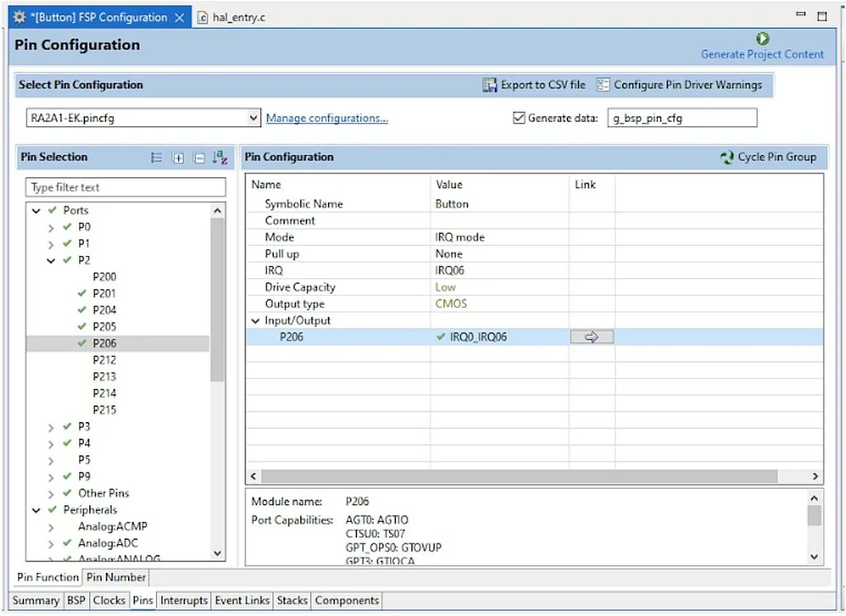This screenshot has height=616, width=846.
Task: Expand the P3 port tree node
Action: 51,427
